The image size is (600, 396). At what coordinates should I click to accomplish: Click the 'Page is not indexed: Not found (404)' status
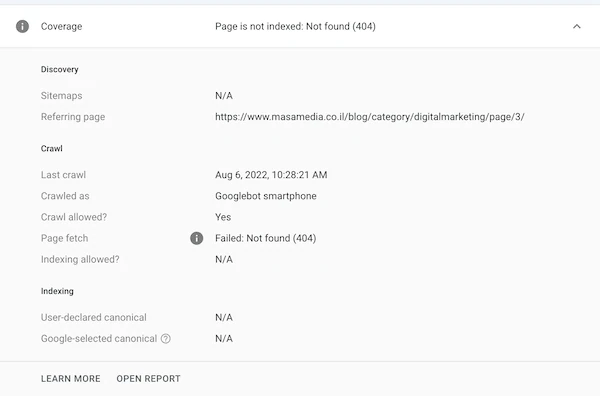[x=295, y=26]
